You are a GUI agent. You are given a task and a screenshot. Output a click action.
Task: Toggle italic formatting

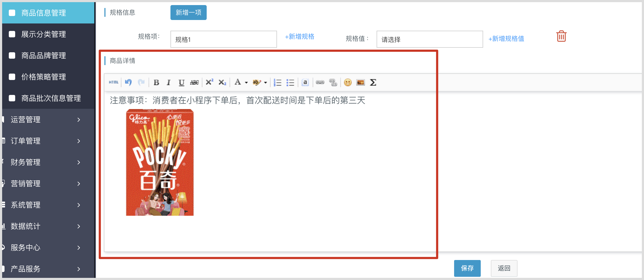pyautogui.click(x=169, y=82)
